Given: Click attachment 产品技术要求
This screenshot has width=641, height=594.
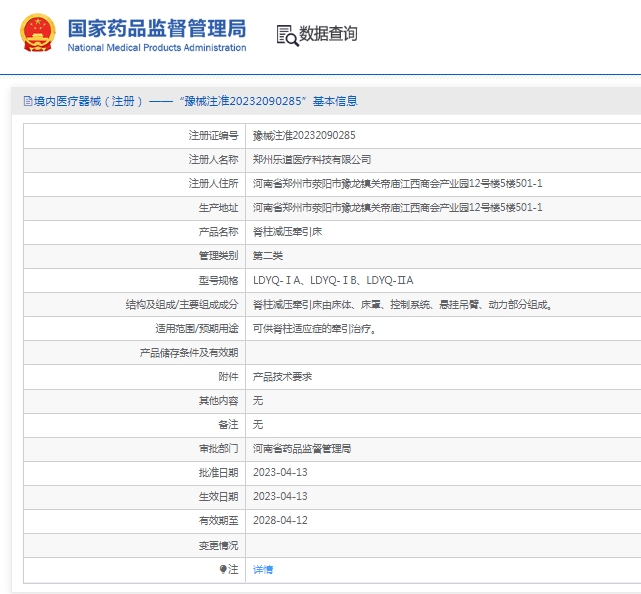Looking at the screenshot, I should tap(282, 377).
